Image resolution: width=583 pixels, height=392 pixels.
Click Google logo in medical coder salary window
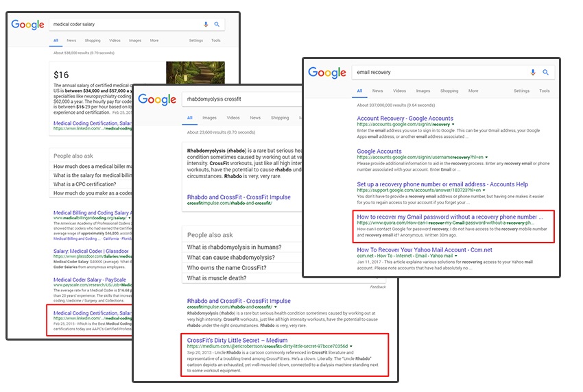pos(27,25)
